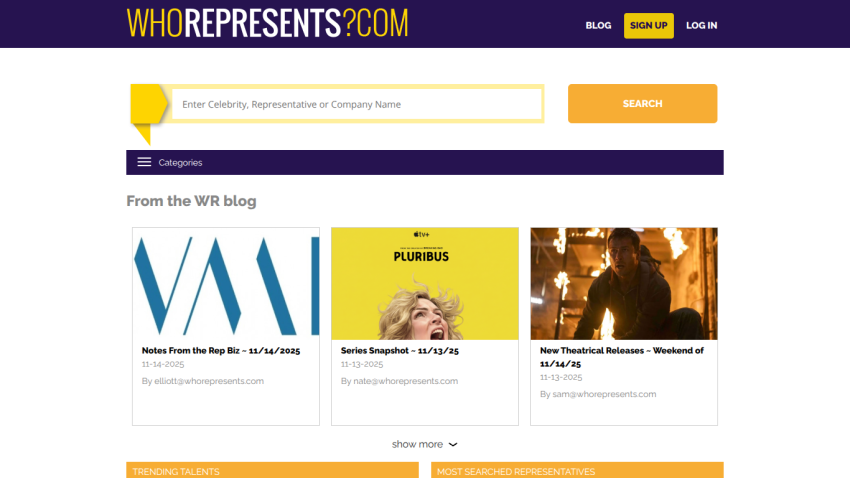Viewport: 850px width, 478px height.
Task: Click date 11-13-2025 under Series Snapshot
Action: coord(362,364)
